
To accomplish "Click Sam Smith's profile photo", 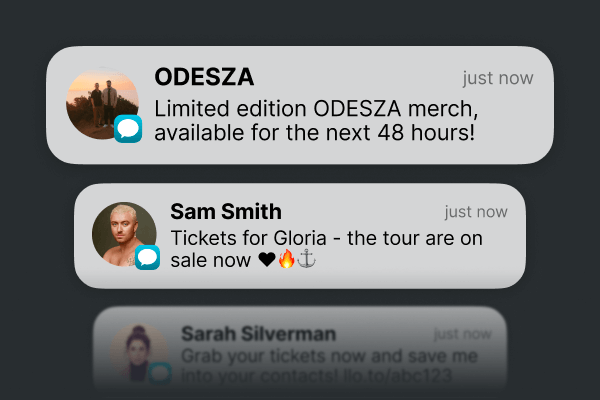I will pos(124,234).
